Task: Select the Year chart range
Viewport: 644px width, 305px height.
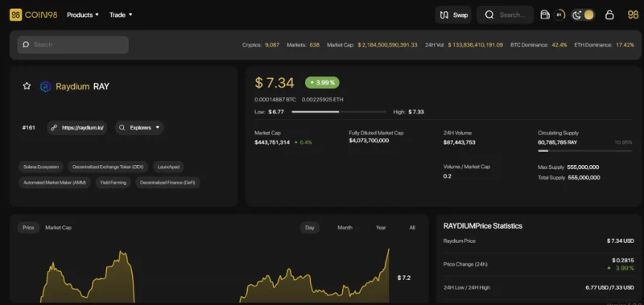Action: tap(381, 228)
